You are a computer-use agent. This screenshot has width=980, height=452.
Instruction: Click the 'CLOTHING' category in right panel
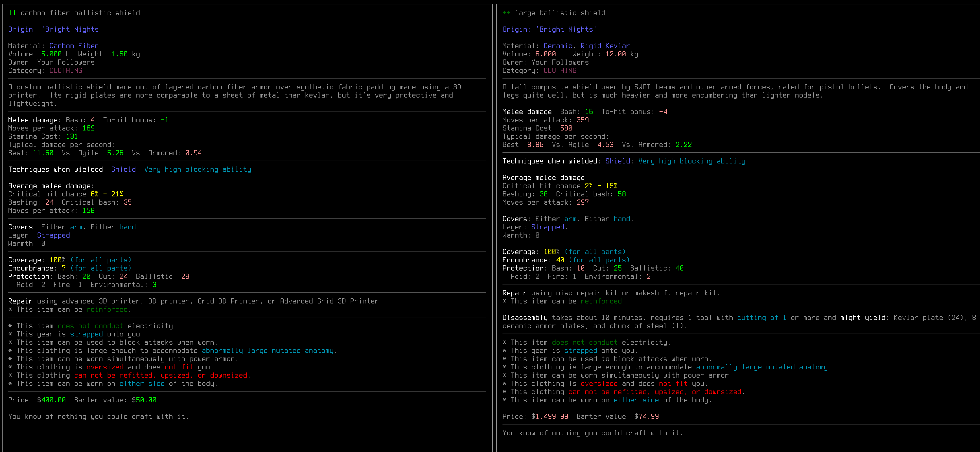click(560, 70)
